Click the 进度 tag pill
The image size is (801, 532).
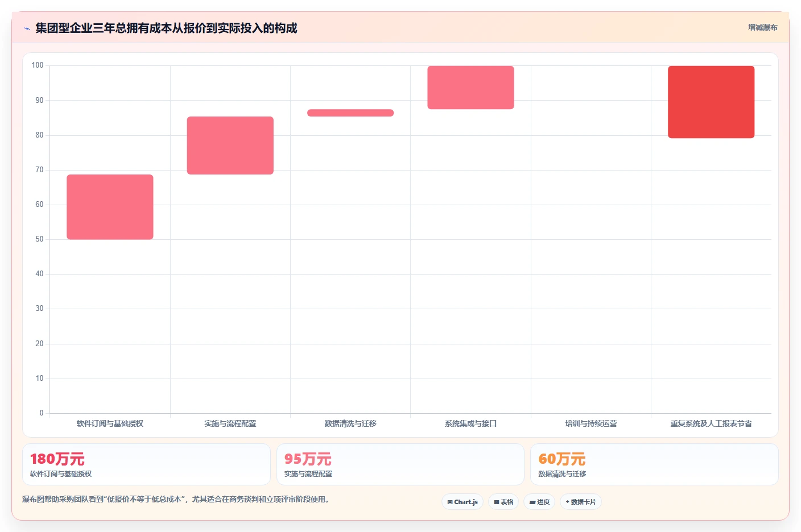(539, 502)
